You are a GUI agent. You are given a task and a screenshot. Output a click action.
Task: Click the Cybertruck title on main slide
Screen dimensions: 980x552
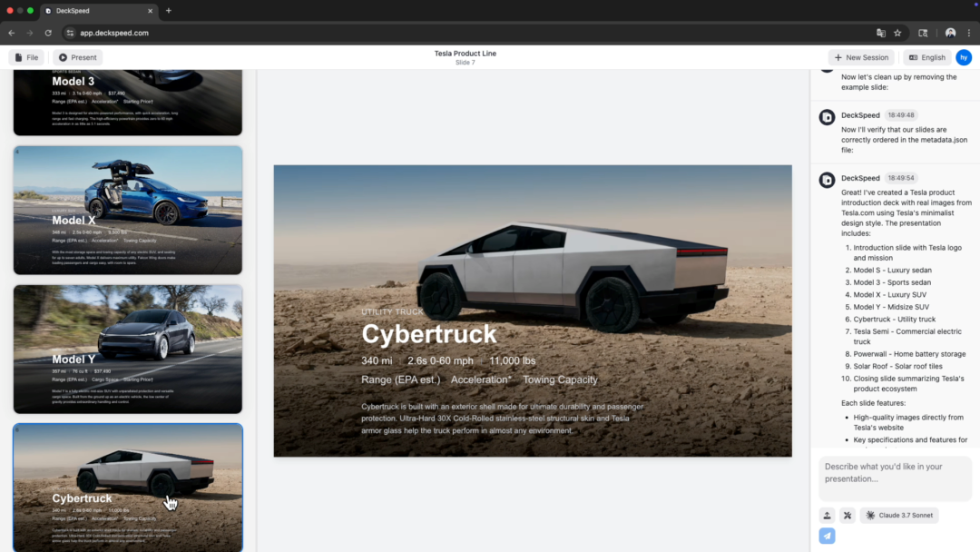click(428, 334)
